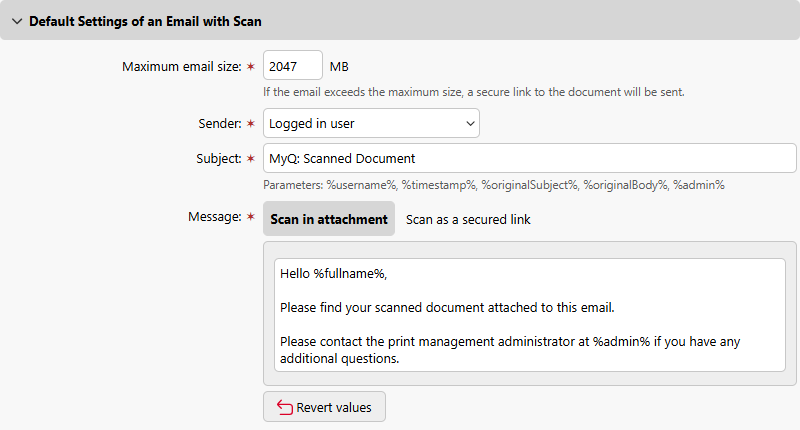Click the Parameters hint text below Subject

[x=494, y=185]
